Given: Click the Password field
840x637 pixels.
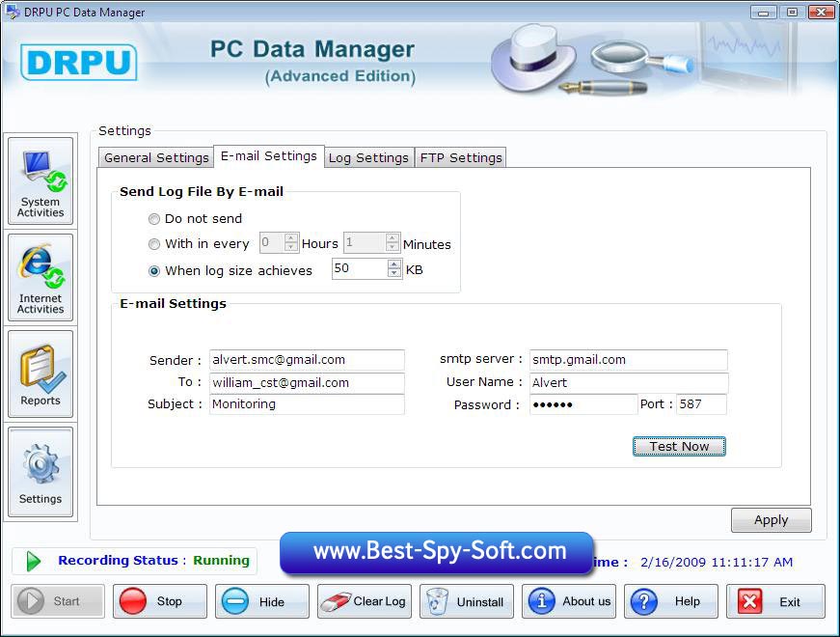Looking at the screenshot, I should (x=583, y=404).
